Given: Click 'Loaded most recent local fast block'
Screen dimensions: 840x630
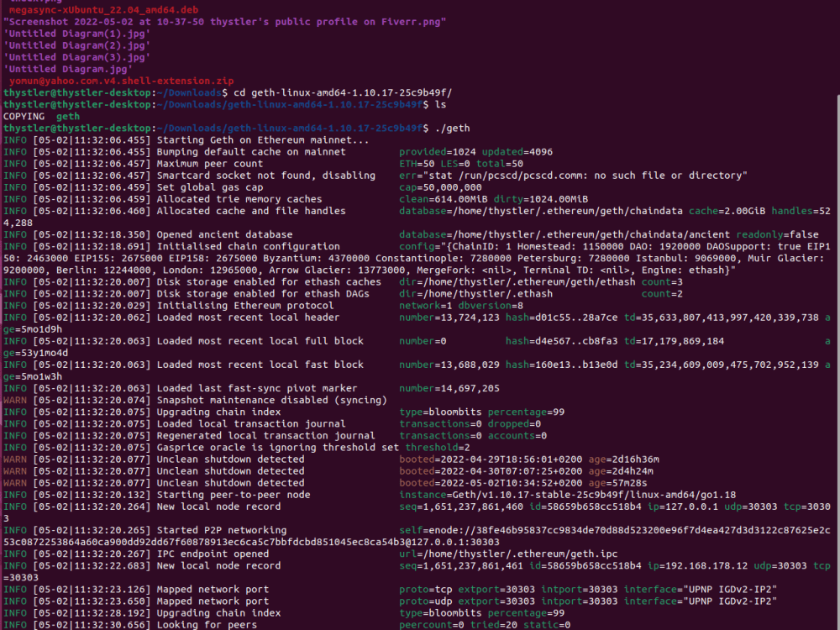Looking at the screenshot, I should click(260, 365).
